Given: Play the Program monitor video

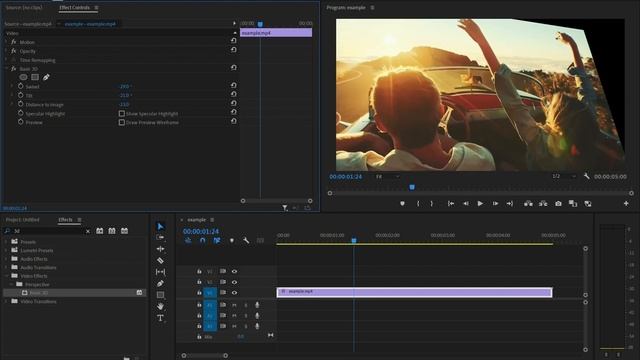Looking at the screenshot, I should [x=480, y=203].
